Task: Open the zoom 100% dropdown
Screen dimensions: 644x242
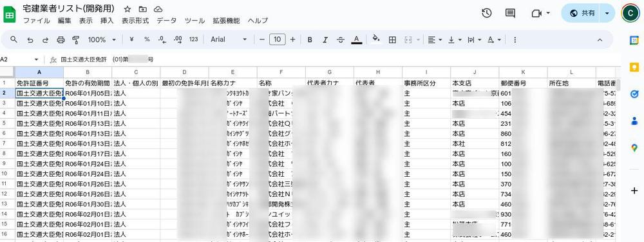Action: pos(102,39)
